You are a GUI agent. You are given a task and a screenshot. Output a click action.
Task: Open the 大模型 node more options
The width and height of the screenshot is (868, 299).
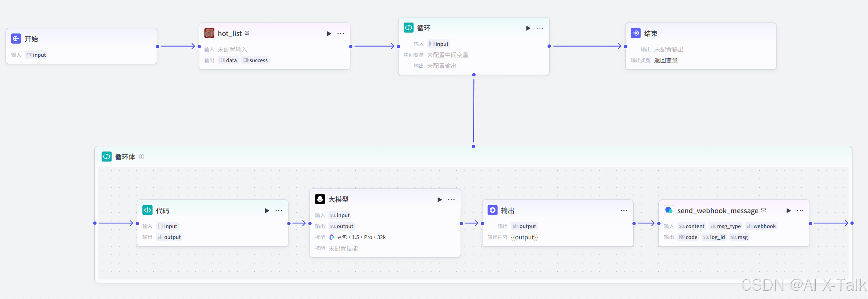coord(451,200)
